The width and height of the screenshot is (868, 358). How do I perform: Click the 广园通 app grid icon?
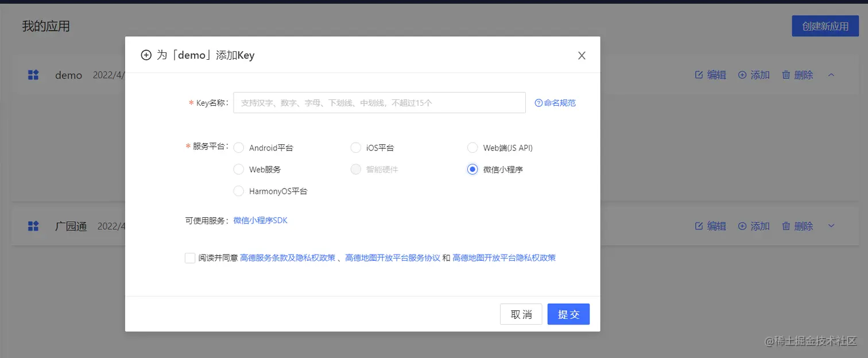click(33, 226)
